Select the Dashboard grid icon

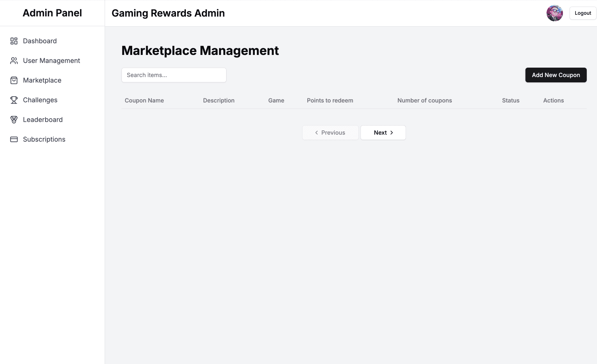pyautogui.click(x=14, y=41)
